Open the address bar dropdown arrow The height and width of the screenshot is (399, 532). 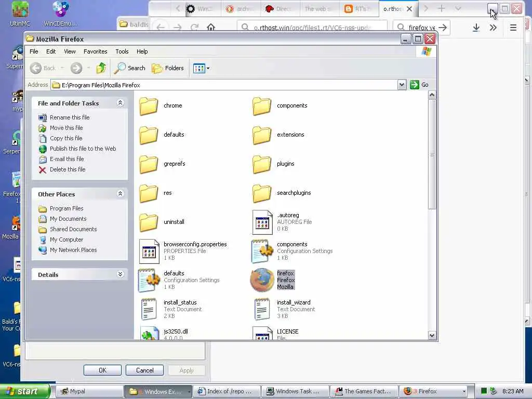[402, 85]
